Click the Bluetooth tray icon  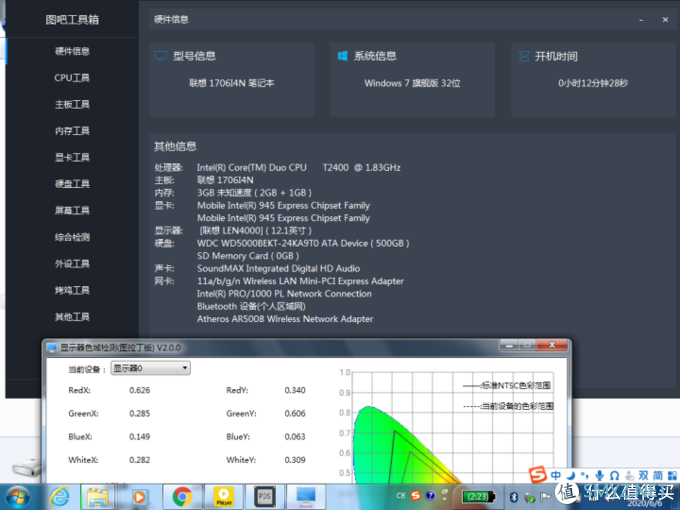point(514,497)
